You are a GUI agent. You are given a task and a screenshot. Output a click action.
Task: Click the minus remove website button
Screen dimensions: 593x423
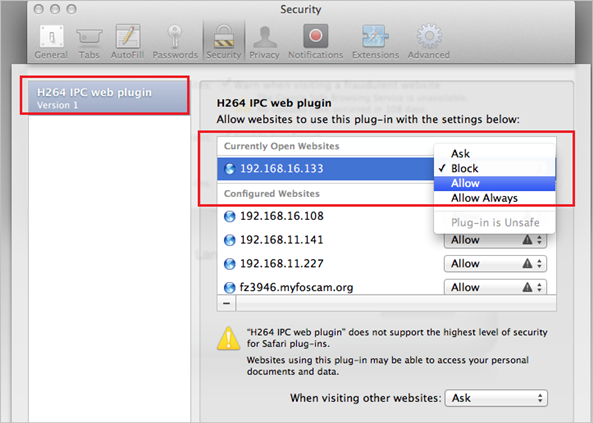226,303
